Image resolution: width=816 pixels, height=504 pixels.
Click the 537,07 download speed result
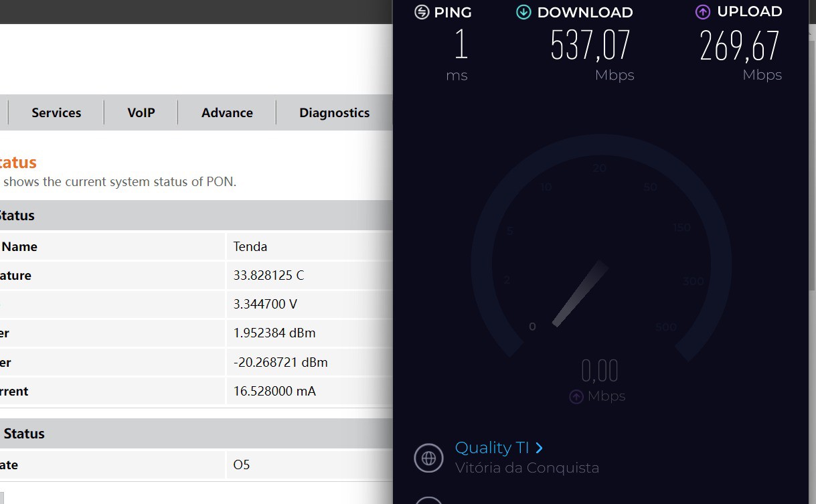590,46
